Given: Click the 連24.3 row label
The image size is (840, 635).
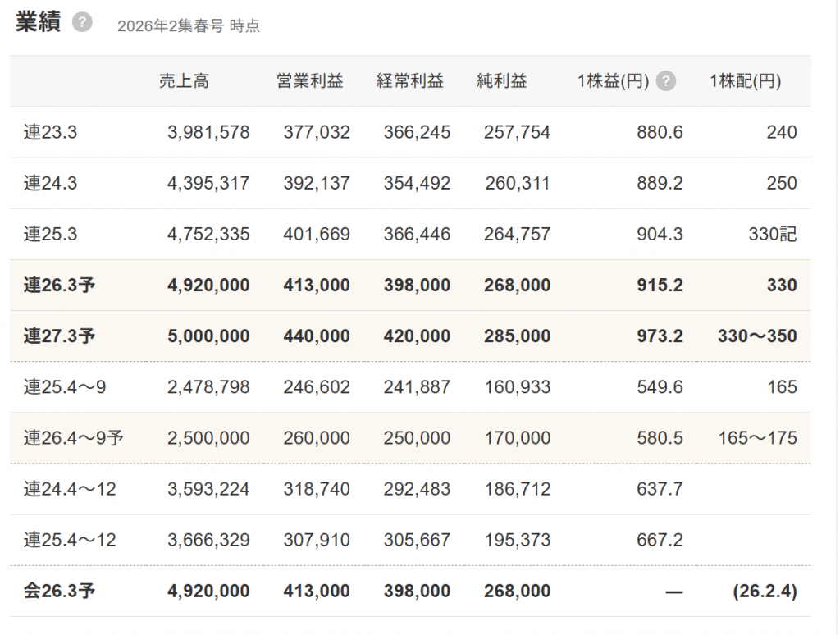Looking at the screenshot, I should pos(50,183).
